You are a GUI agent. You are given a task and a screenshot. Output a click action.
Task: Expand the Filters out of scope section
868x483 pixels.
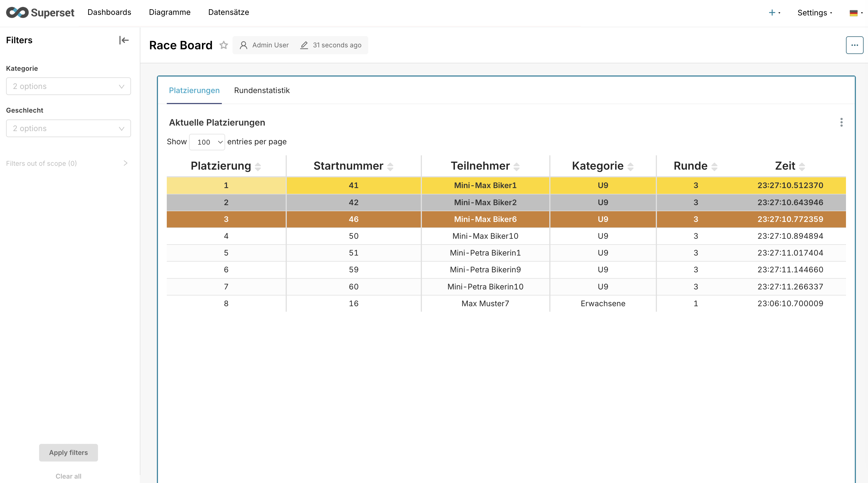[125, 163]
